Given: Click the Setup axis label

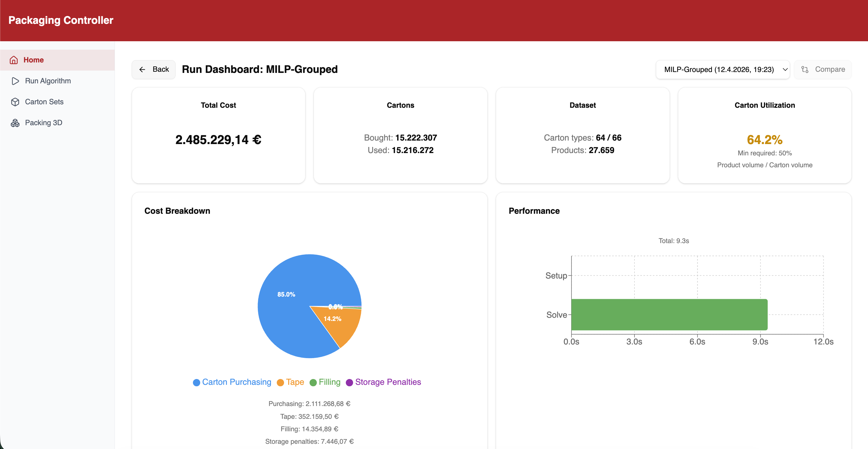Looking at the screenshot, I should 556,276.
